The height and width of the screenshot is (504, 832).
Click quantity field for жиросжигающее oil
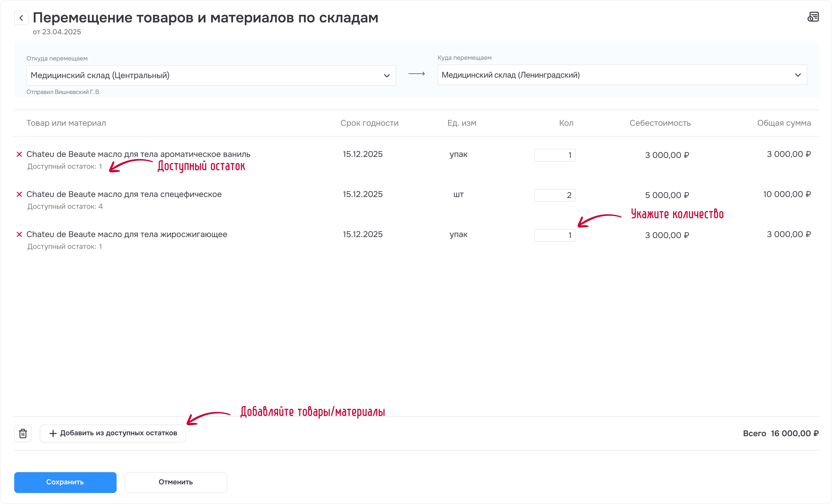(x=555, y=235)
